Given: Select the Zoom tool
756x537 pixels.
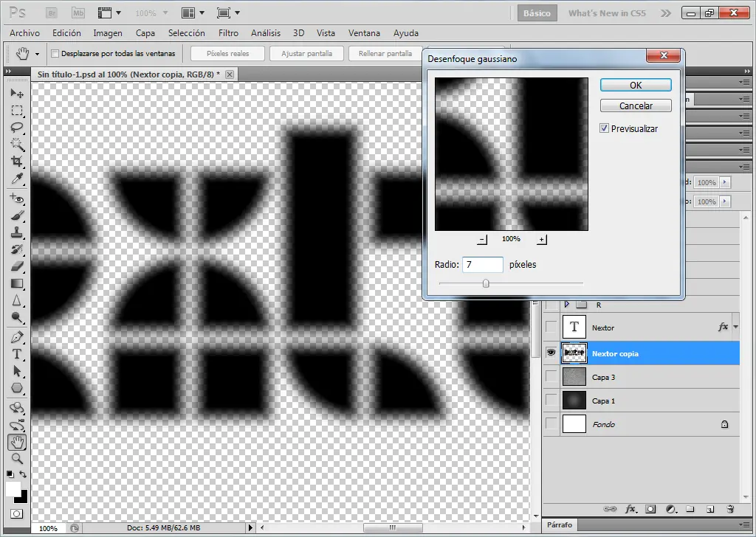Looking at the screenshot, I should coord(16,459).
